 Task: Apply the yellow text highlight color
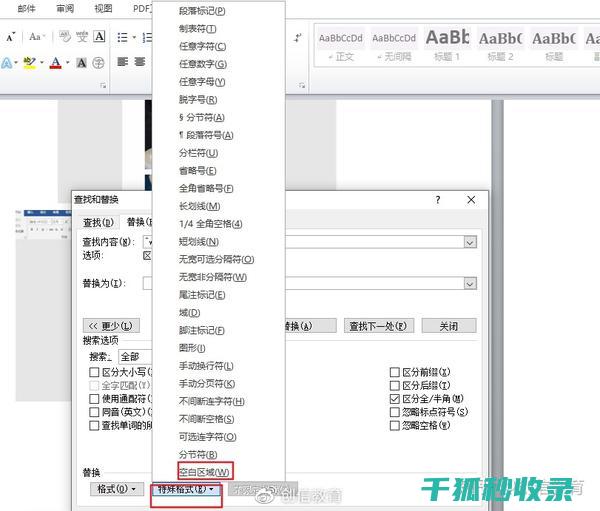[29, 63]
